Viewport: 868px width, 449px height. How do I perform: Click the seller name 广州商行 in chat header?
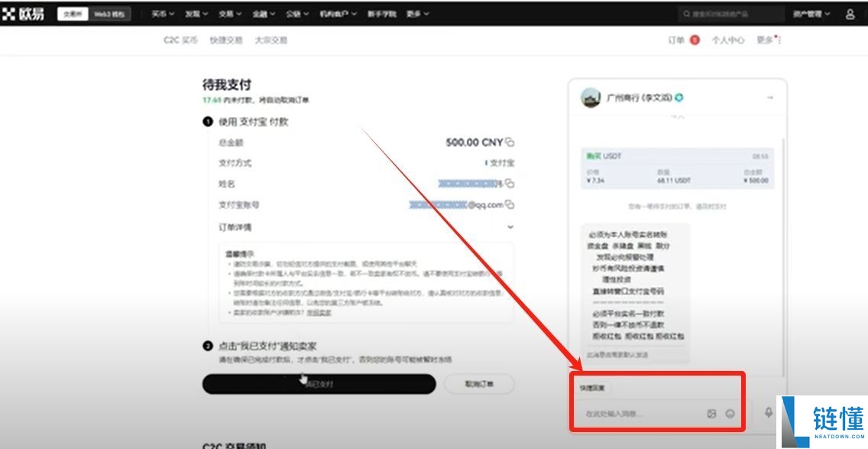[639, 98]
